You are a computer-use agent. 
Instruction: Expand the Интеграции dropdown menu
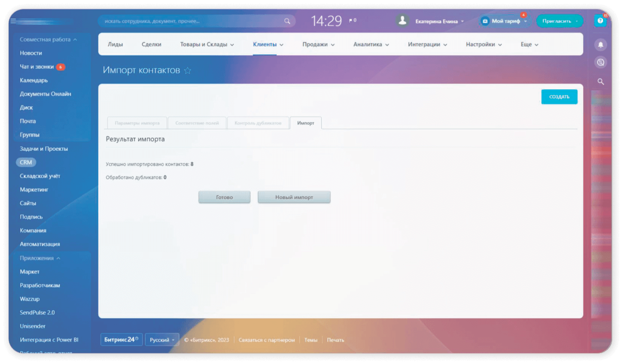[428, 45]
